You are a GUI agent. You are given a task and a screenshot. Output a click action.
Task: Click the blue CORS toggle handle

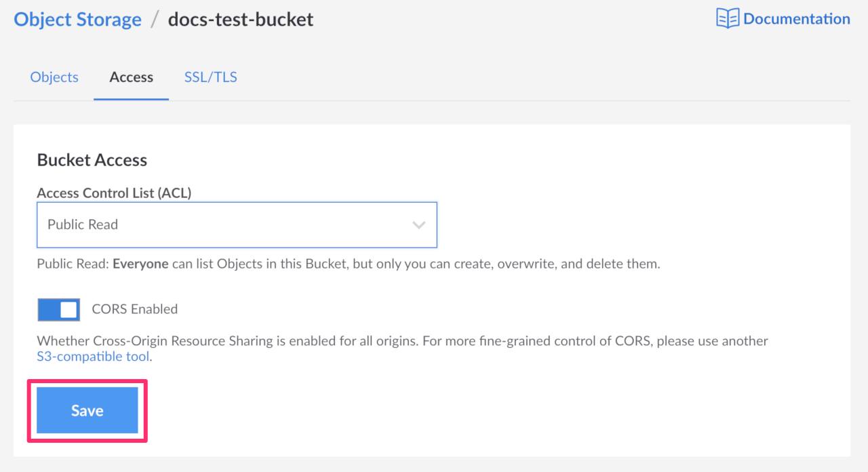68,309
